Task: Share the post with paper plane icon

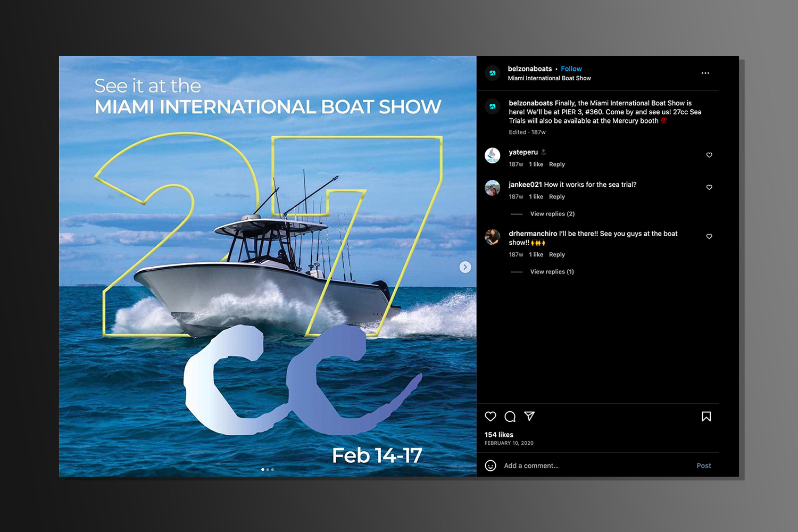Action: (529, 416)
